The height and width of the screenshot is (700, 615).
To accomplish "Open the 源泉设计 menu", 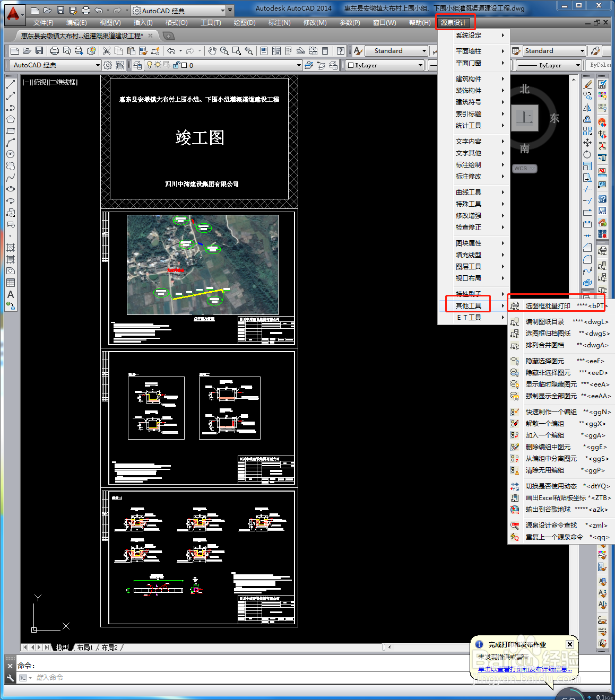I will 454,23.
